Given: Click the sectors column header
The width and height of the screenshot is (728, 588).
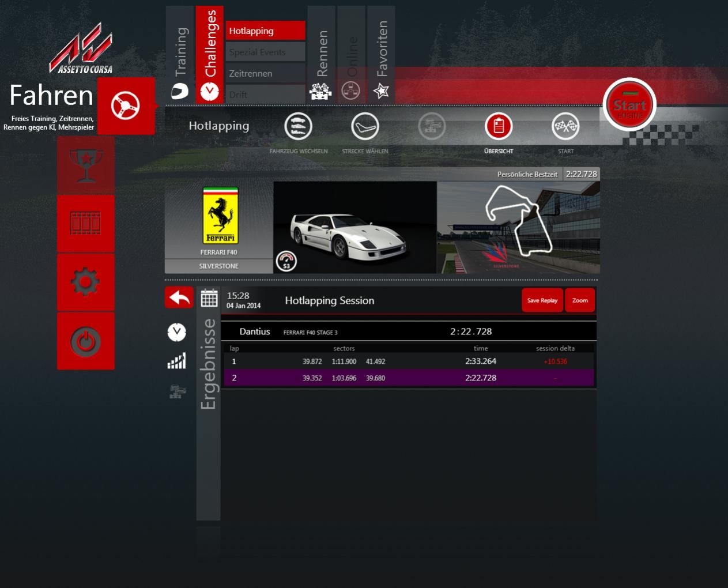Looking at the screenshot, I should (x=344, y=348).
